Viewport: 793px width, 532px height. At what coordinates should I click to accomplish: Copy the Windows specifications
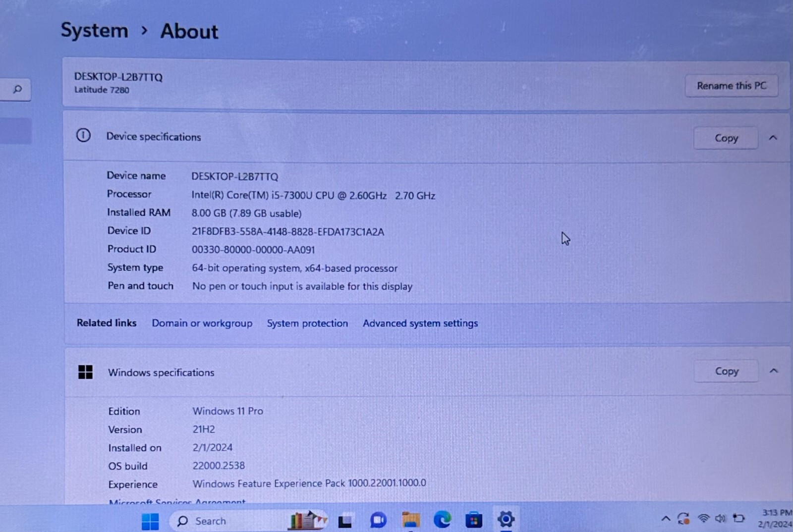tap(727, 371)
